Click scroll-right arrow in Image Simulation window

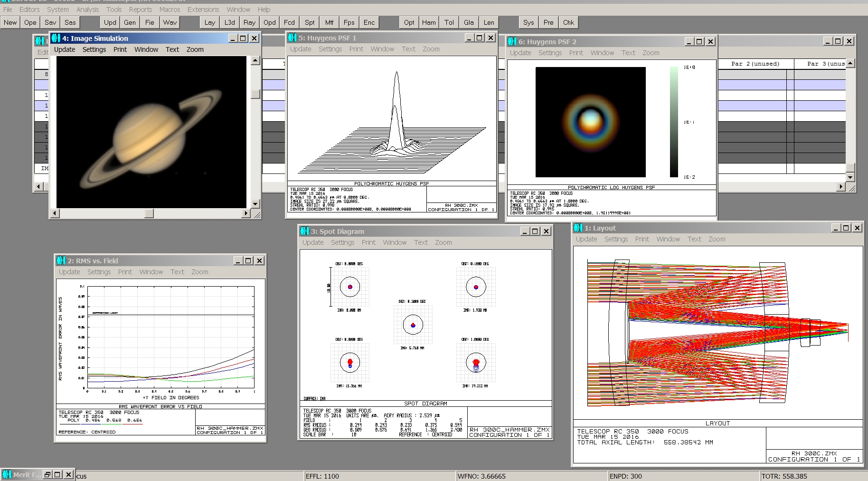tap(246, 213)
